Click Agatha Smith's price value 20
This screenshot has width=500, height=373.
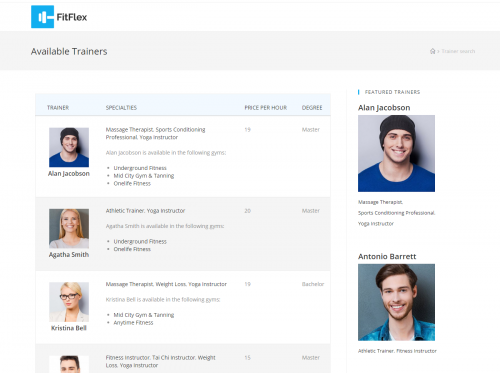coord(247,211)
